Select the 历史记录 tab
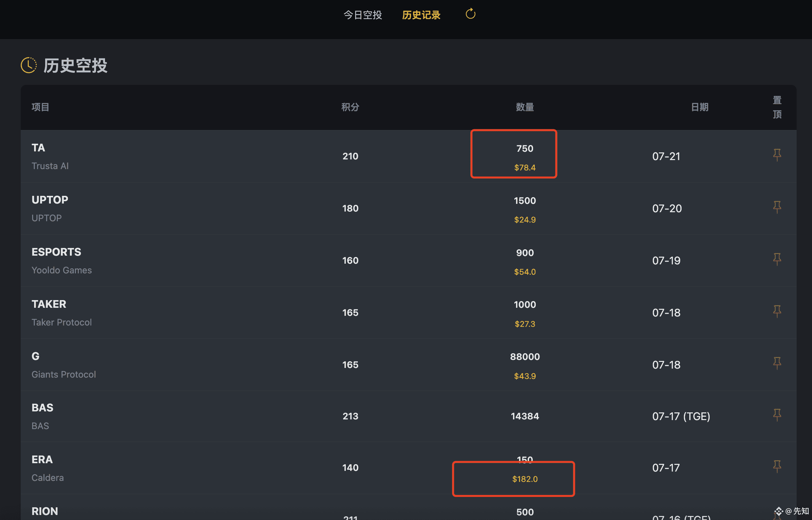The image size is (812, 520). tap(421, 15)
